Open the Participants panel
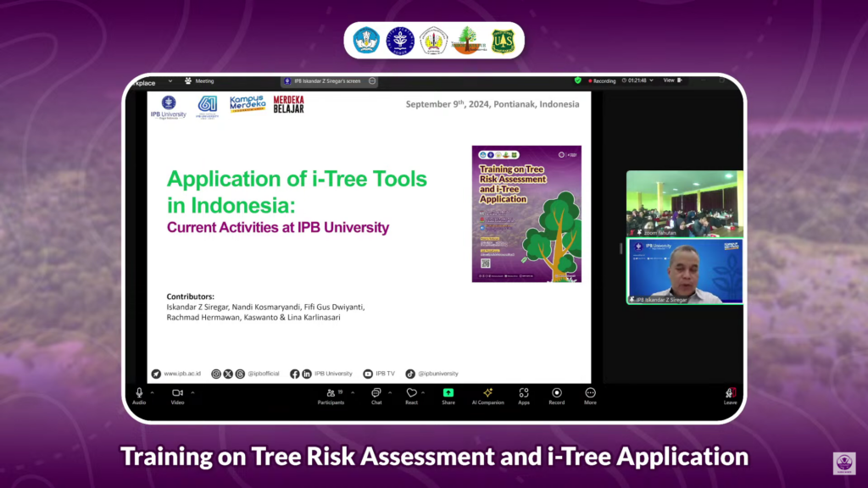 (331, 396)
